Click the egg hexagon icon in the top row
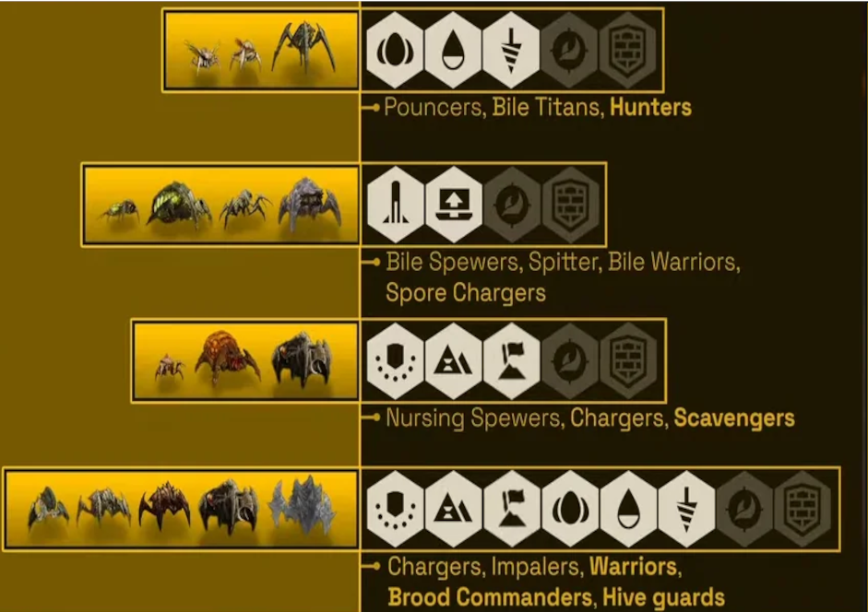868x612 pixels. tap(395, 51)
